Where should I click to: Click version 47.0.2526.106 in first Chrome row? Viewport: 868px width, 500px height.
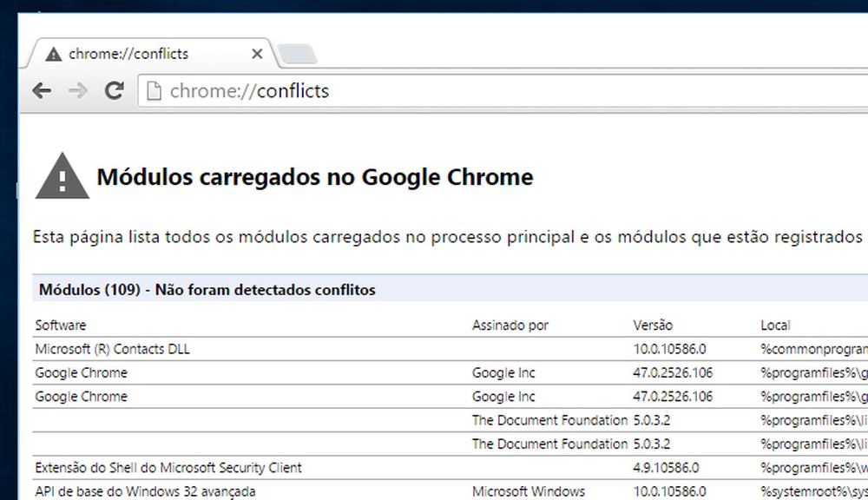(673, 372)
